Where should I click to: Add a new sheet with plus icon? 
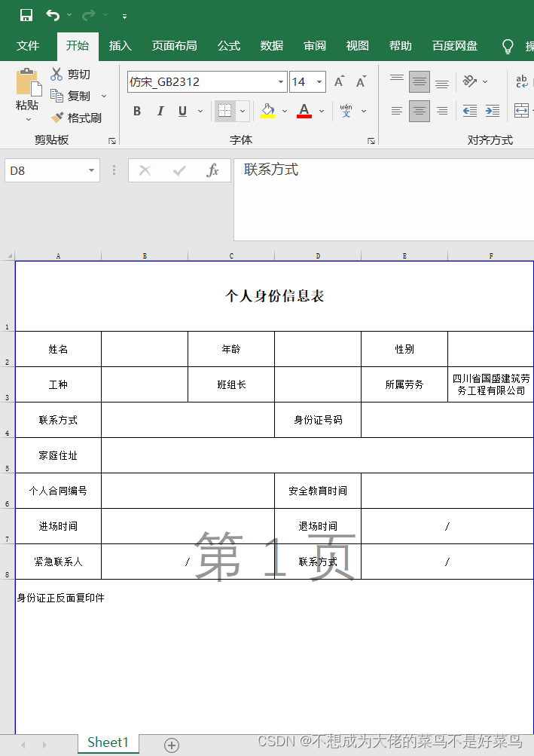pos(172,745)
